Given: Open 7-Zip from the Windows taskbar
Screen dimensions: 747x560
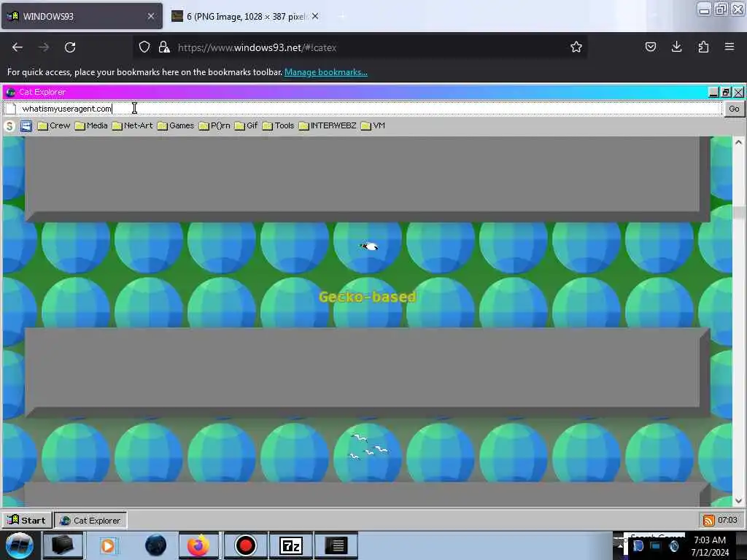Looking at the screenshot, I should tap(291, 545).
